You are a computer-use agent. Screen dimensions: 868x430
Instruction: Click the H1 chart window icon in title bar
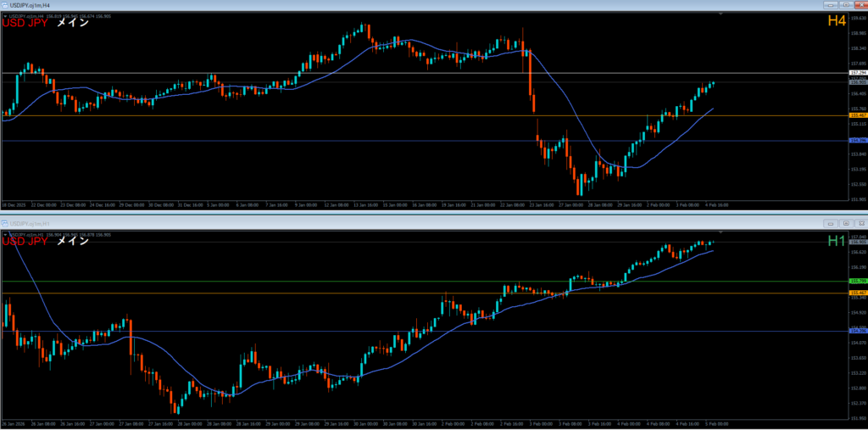point(5,223)
